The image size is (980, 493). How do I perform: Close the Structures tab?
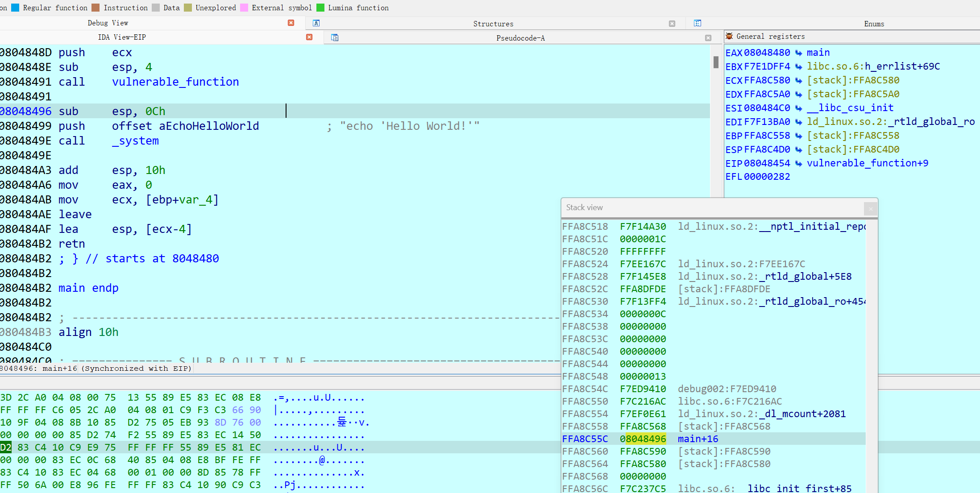click(672, 24)
